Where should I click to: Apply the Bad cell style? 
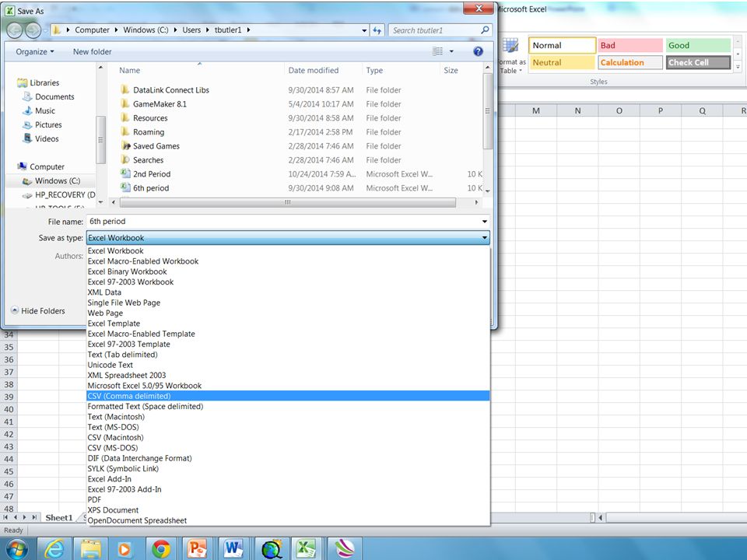[x=630, y=45]
